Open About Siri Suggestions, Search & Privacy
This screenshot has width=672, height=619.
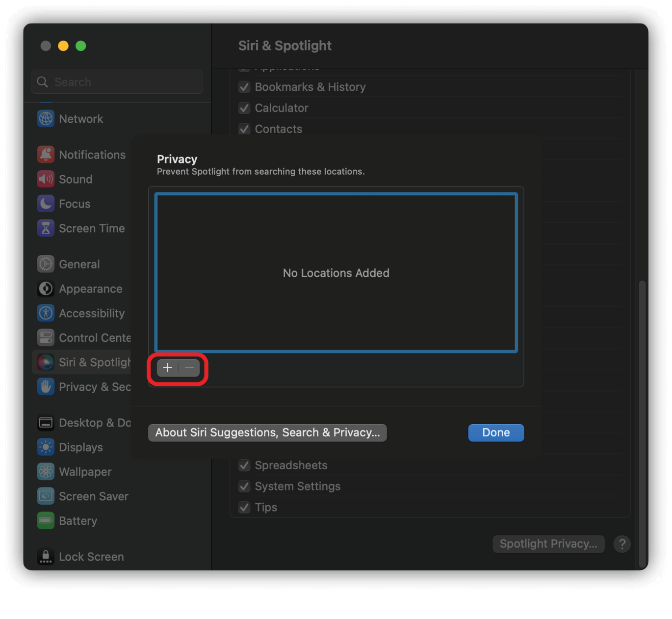tap(267, 432)
